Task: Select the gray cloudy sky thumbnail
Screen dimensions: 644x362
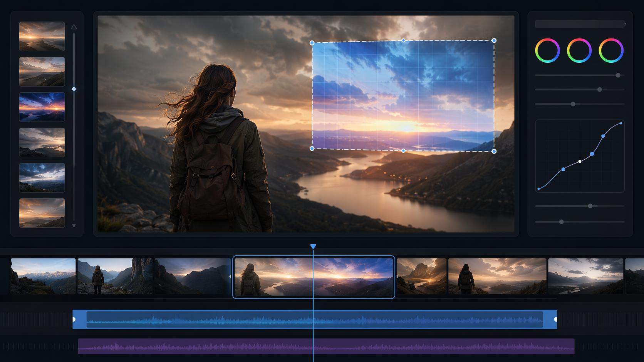Action: pos(42,142)
